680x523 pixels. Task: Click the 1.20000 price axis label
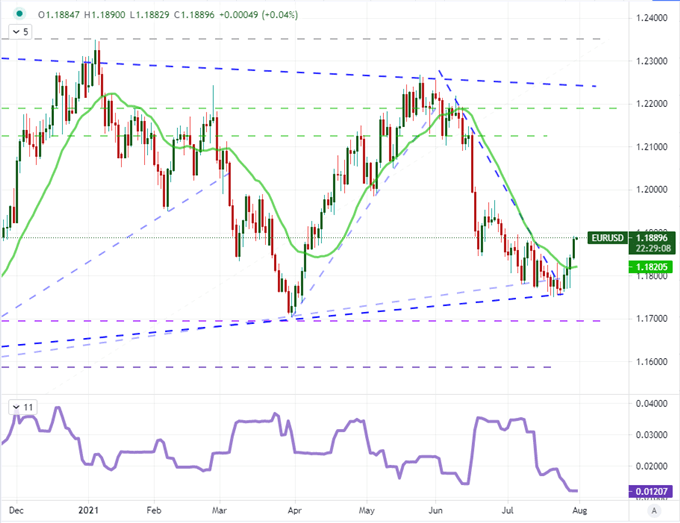click(651, 190)
